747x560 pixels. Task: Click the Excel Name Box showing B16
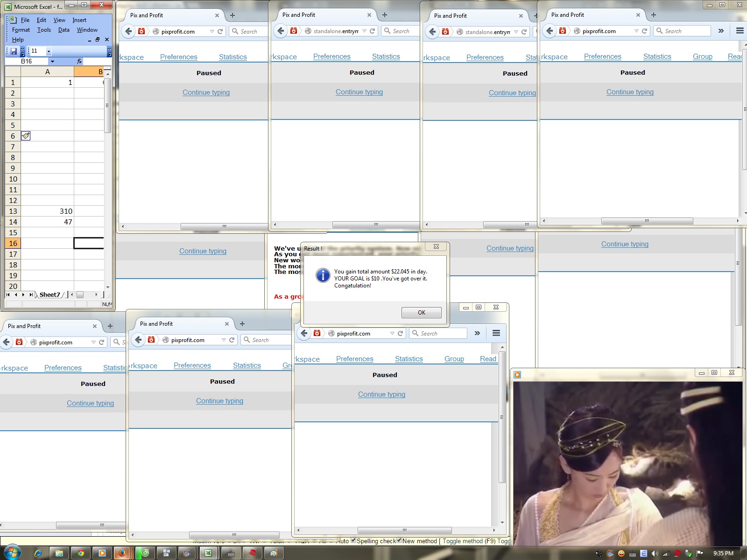coord(27,61)
